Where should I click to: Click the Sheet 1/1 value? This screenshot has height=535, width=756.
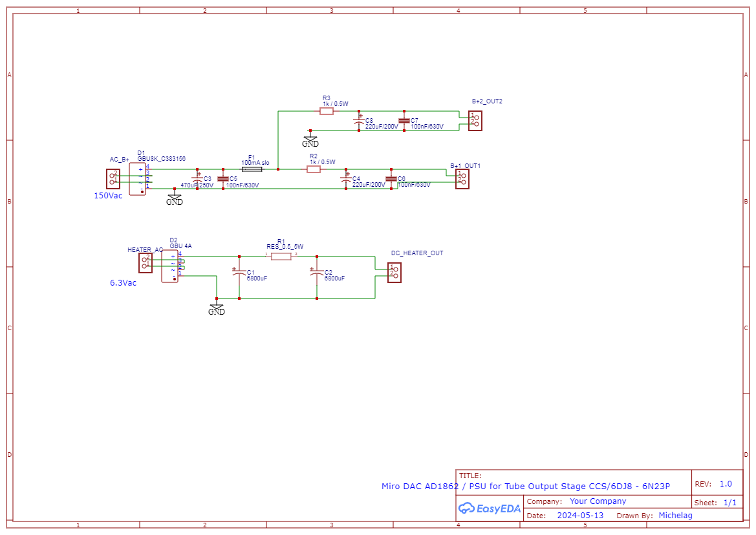pyautogui.click(x=730, y=503)
